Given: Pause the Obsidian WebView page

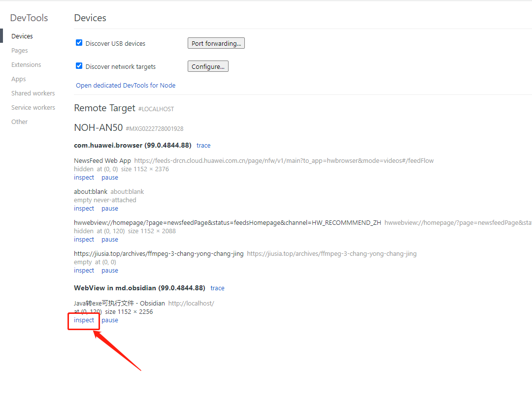Looking at the screenshot, I should [x=110, y=320].
